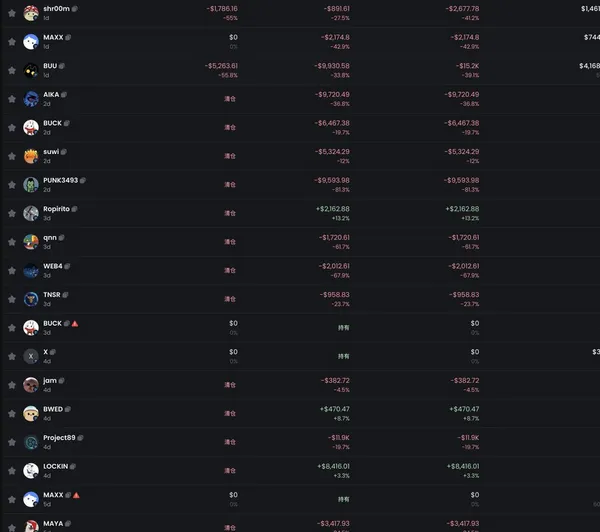This screenshot has height=532, width=600.
Task: Click the LOCKIN token avatar
Action: tap(31, 471)
